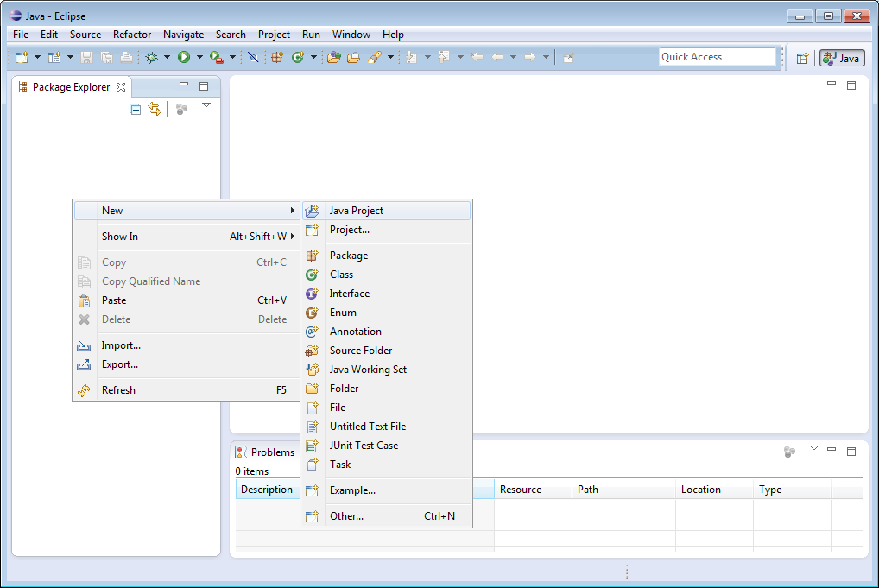879x588 pixels.
Task: Click Import... in the context menu
Action: click(187, 345)
